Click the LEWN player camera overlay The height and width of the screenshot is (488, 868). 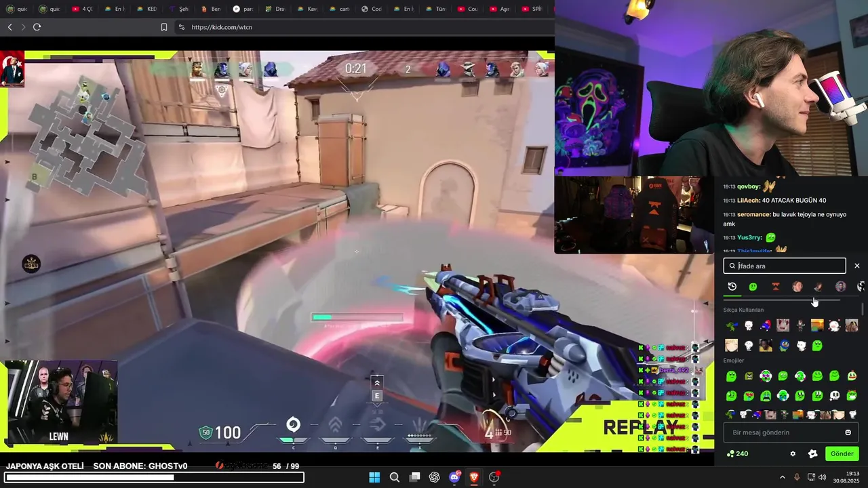pyautogui.click(x=62, y=403)
